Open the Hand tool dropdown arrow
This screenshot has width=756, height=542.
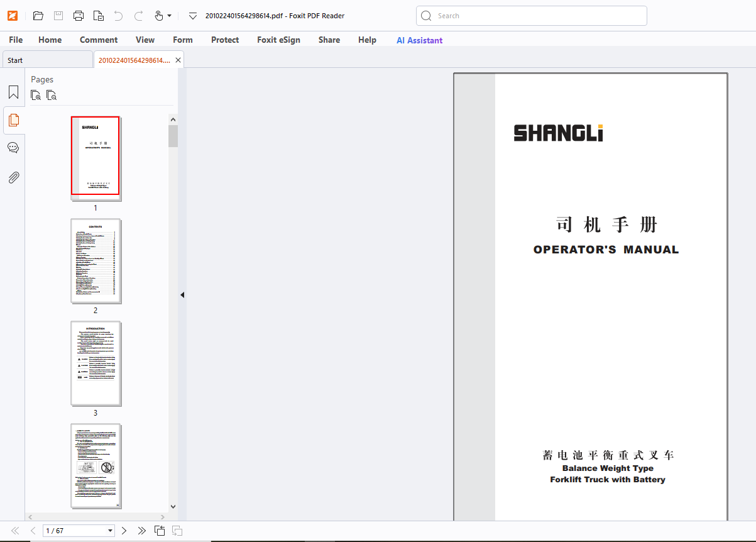(x=169, y=16)
